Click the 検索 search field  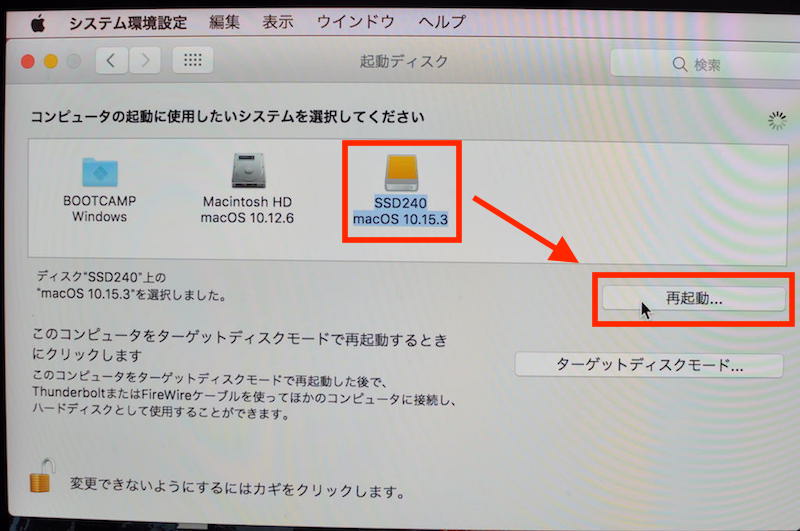pos(705,64)
